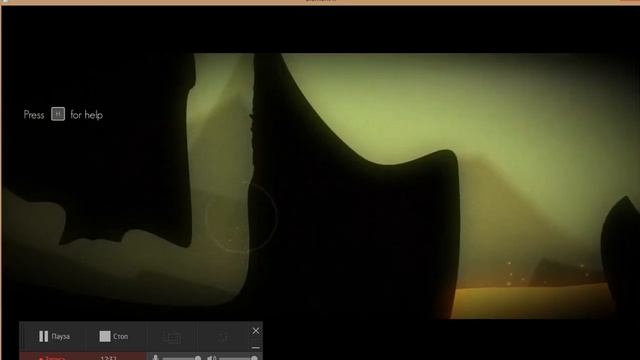Click the dimmed screenshot camera icon

(173, 337)
